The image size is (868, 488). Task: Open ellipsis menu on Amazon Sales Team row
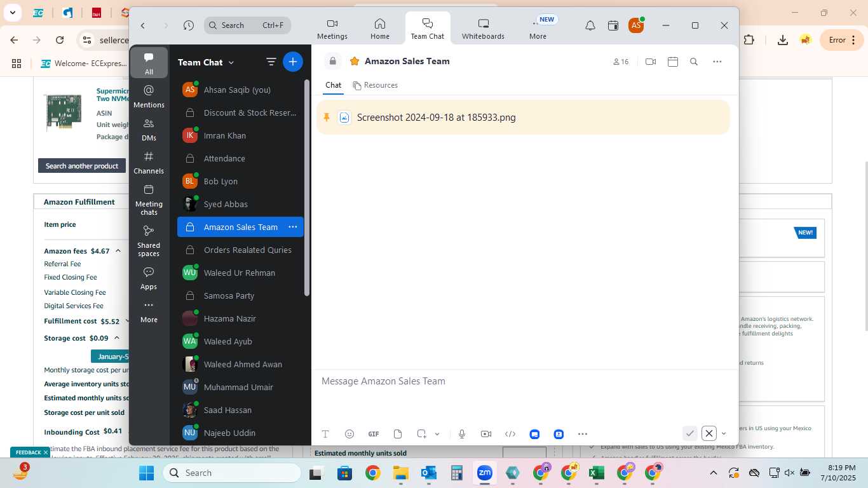(293, 227)
